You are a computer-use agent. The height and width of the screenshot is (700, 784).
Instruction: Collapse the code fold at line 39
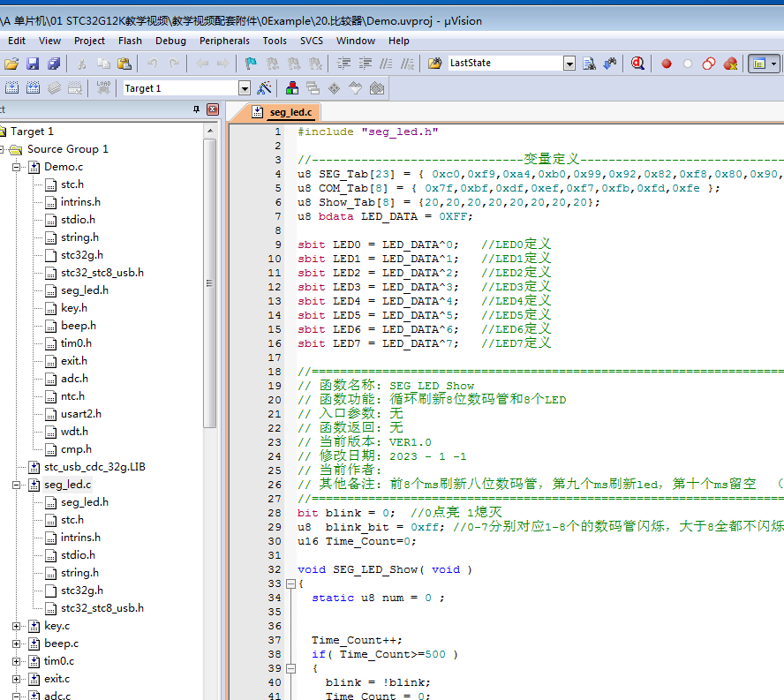pos(290,668)
